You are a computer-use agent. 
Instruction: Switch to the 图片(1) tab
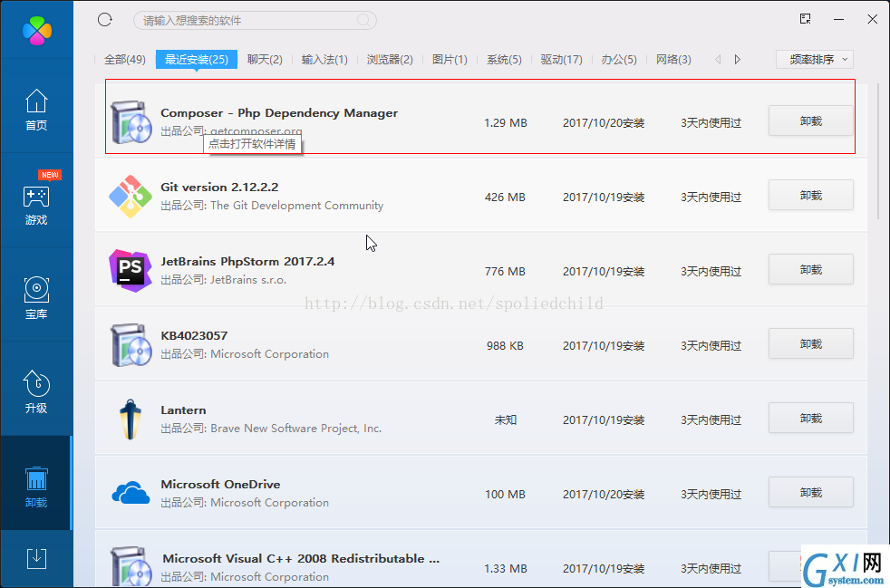(x=450, y=60)
